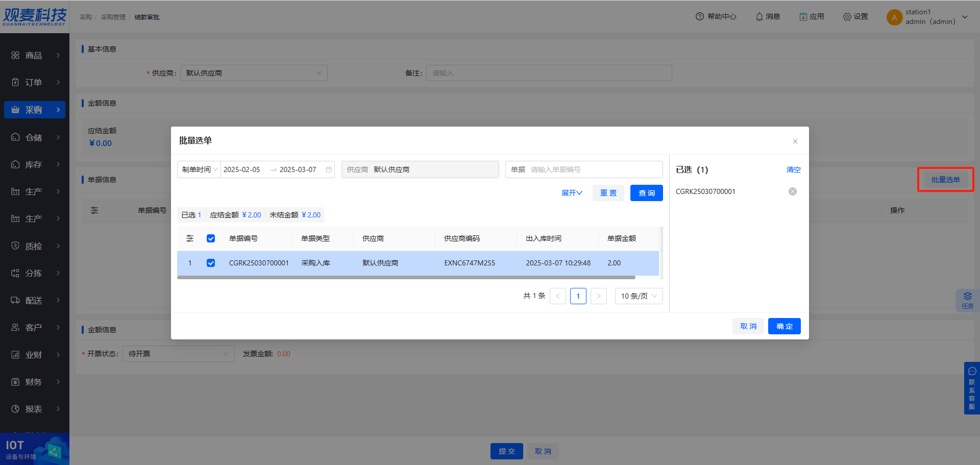Open the 10 条/页 page size dropdown

coord(639,296)
